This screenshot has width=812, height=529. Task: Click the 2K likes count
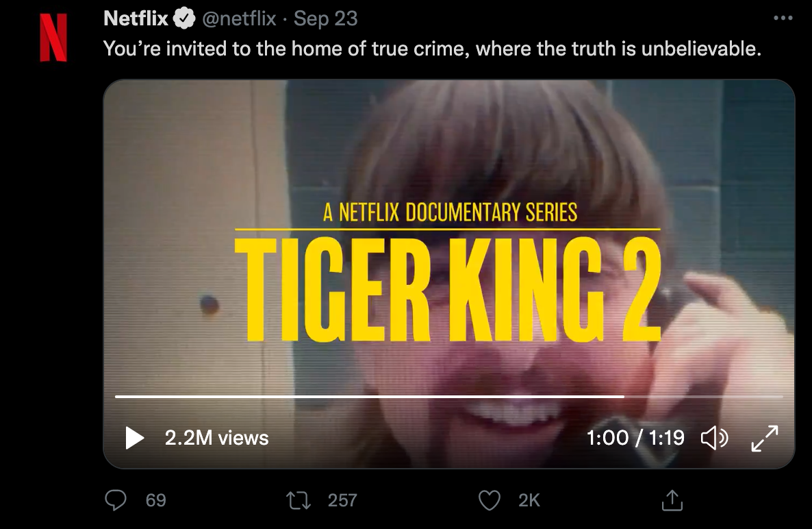point(529,500)
